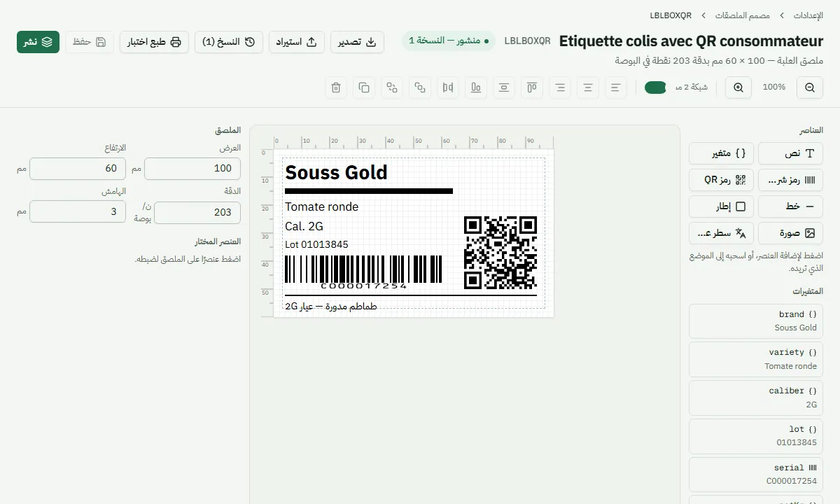Click the align vertical center icon
This screenshot has height=504, width=840.
pos(504,87)
